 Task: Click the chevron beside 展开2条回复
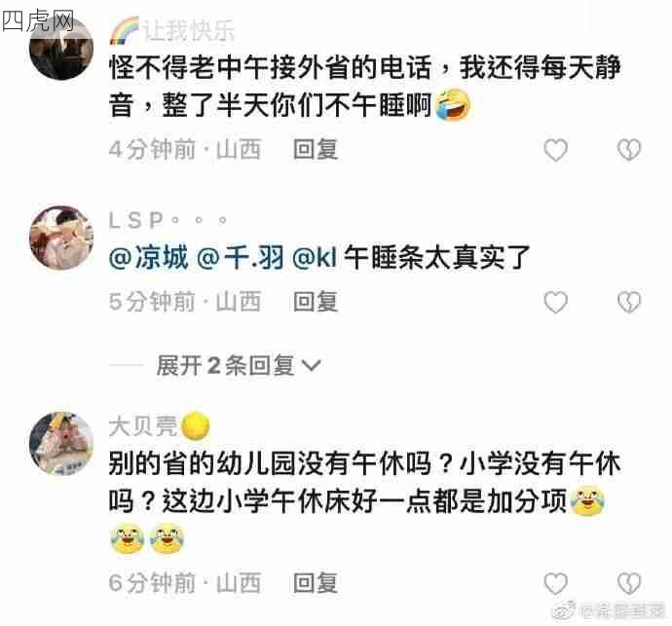[311, 365]
